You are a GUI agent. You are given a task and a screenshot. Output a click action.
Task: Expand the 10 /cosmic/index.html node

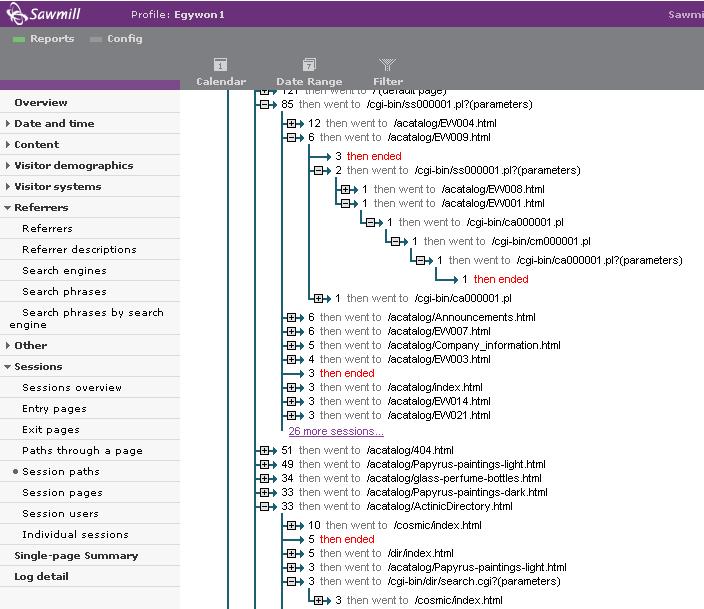tap(292, 525)
